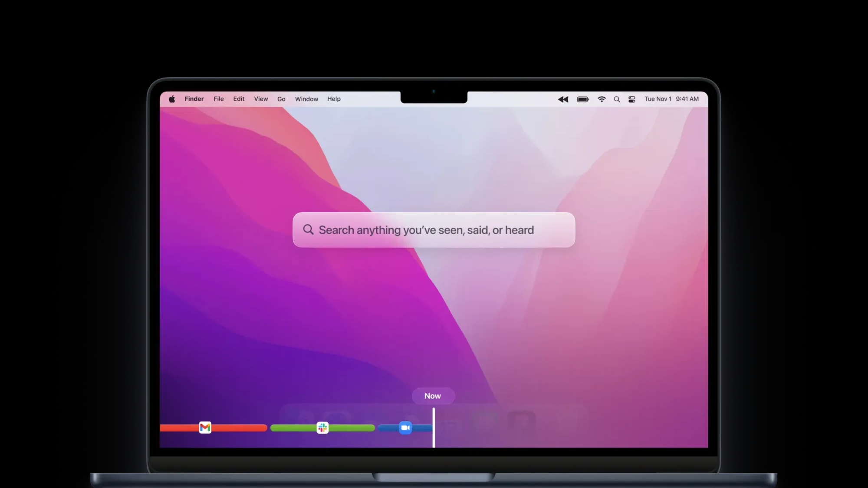Open the Edit menu
The width and height of the screenshot is (868, 488).
coord(239,99)
